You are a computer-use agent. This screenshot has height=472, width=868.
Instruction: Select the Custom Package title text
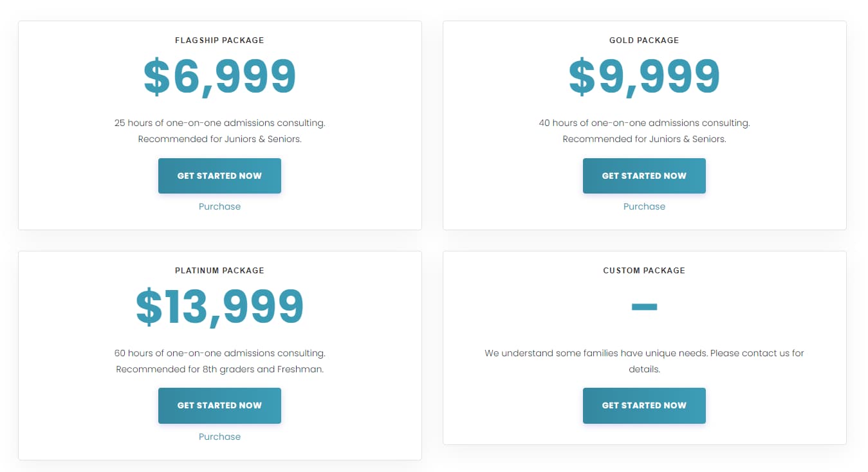pos(644,270)
